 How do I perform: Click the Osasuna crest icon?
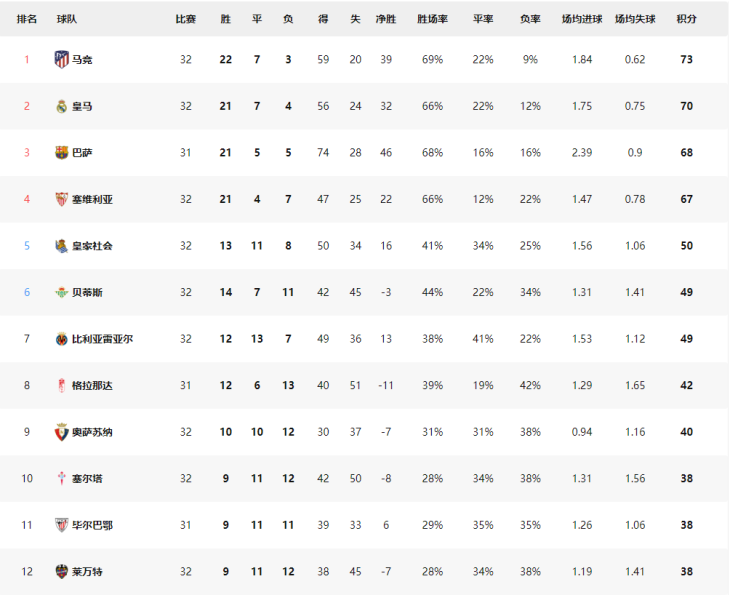[x=61, y=432]
